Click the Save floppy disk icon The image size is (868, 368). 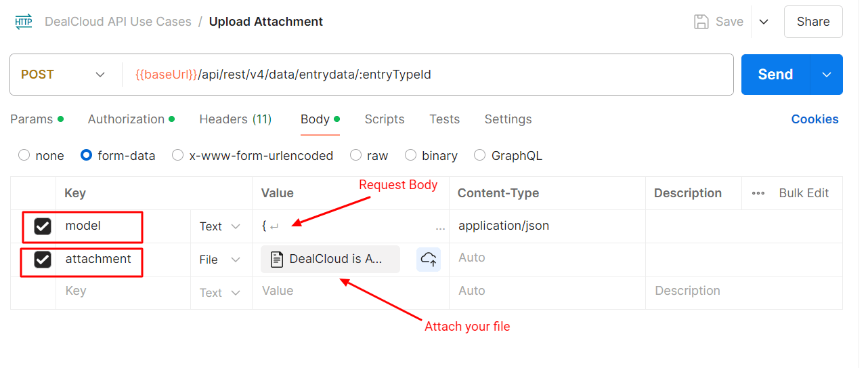click(701, 22)
